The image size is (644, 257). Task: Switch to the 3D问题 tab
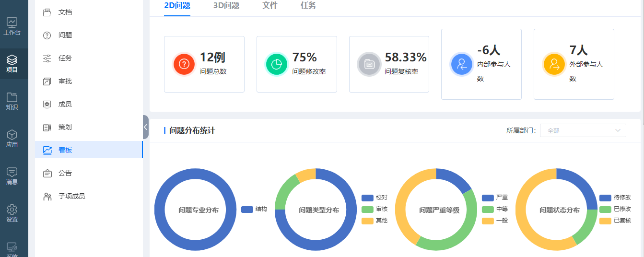(x=226, y=6)
